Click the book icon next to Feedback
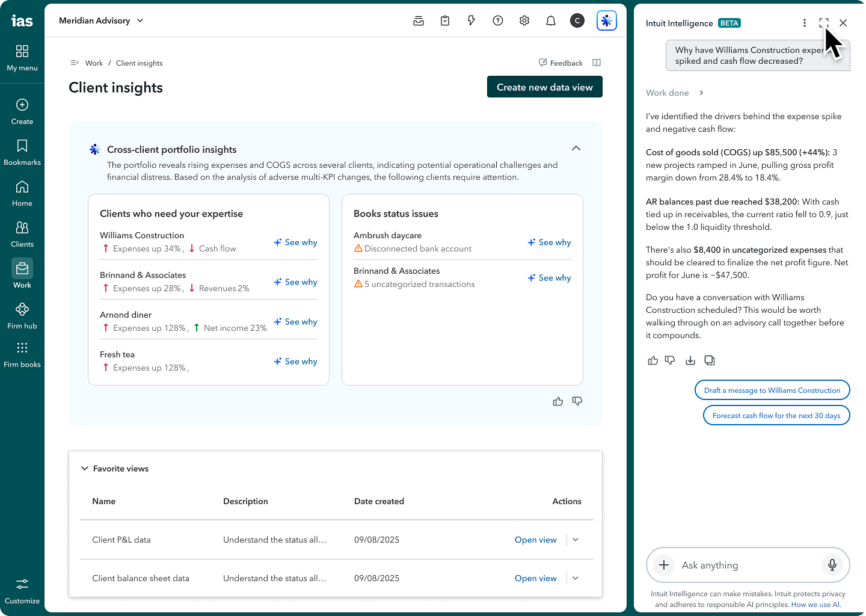This screenshot has height=616, width=866. [x=597, y=63]
